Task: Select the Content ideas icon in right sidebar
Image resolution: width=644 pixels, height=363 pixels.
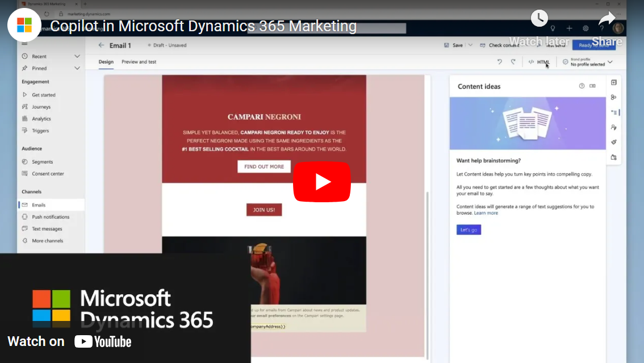Action: pos(613,112)
